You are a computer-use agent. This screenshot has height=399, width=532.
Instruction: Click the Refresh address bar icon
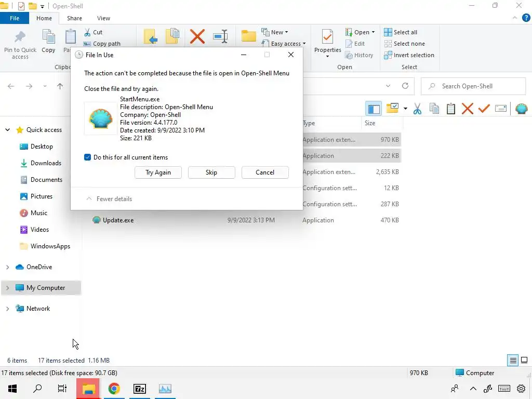click(405, 86)
